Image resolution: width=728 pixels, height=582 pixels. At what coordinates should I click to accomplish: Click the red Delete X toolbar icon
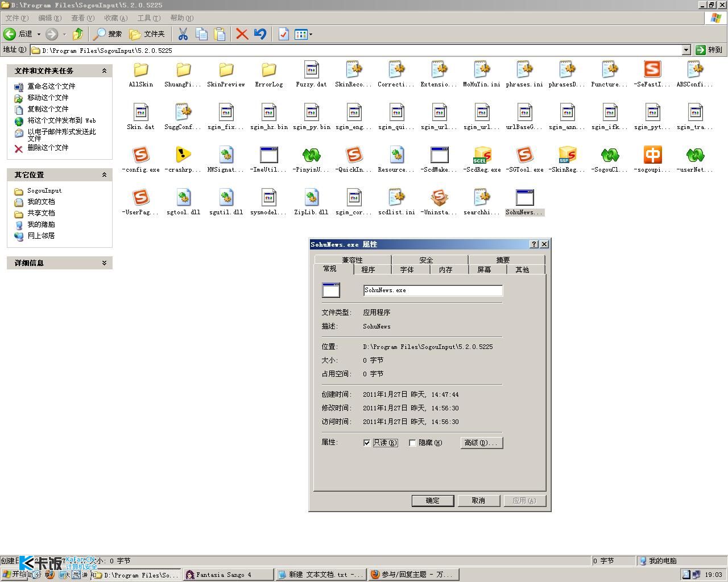242,34
